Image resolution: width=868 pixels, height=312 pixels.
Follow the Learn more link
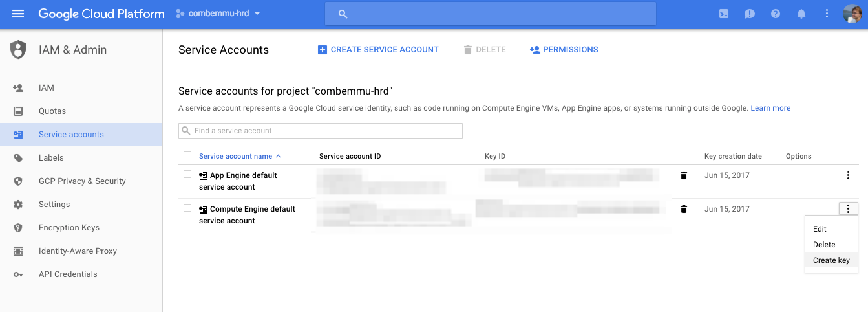click(x=770, y=108)
